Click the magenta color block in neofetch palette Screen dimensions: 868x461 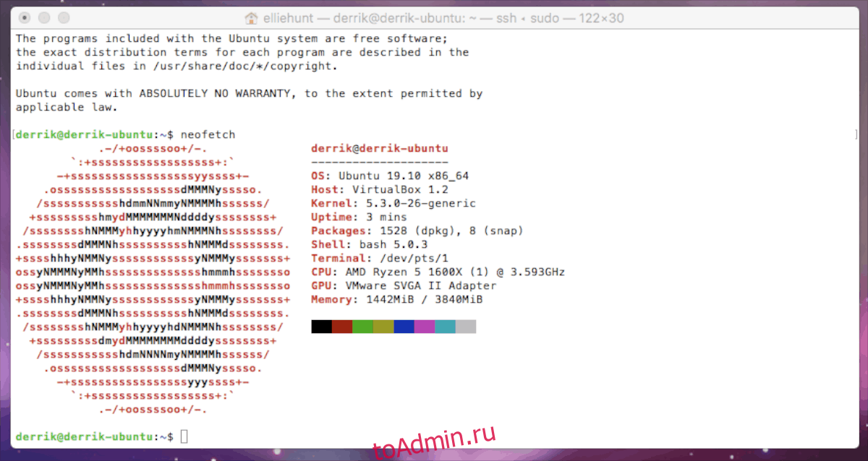425,327
